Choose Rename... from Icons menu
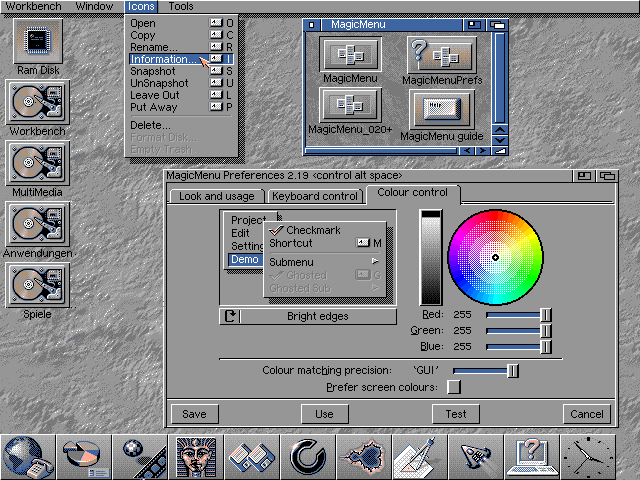The image size is (640, 480). pos(181,47)
